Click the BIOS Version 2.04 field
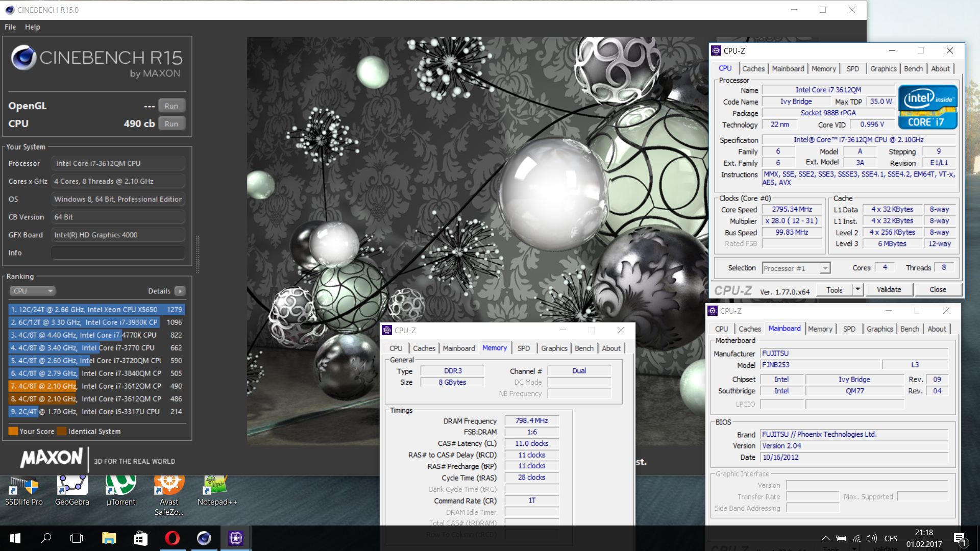 click(854, 445)
